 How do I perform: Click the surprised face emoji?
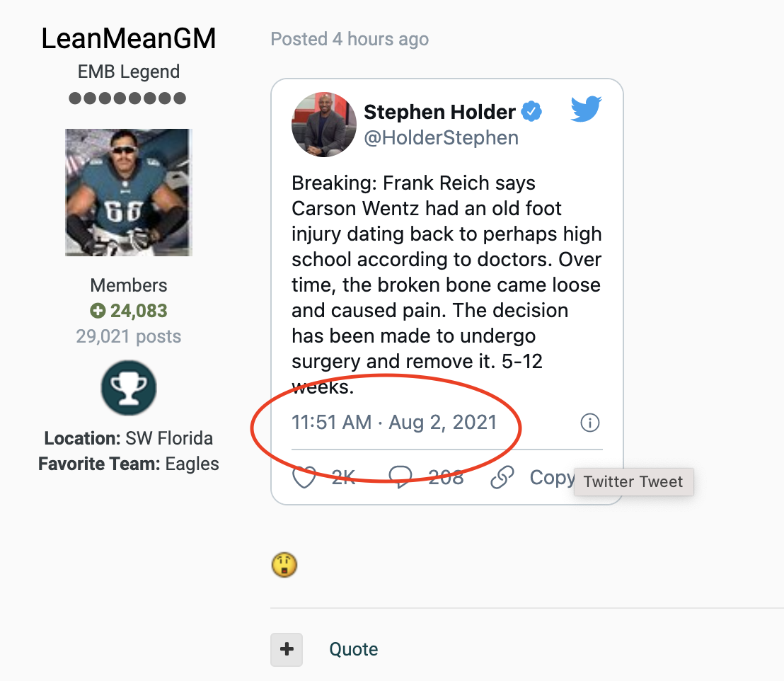click(x=284, y=565)
